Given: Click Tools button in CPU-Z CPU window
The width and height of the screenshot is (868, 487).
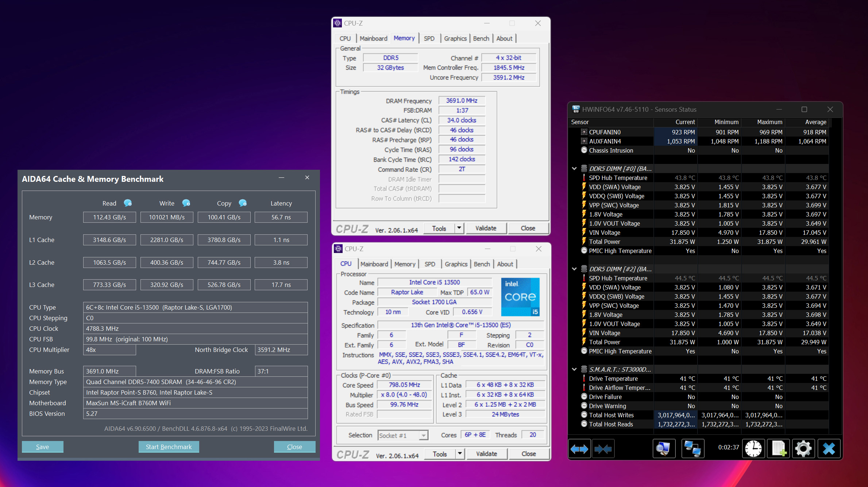Looking at the screenshot, I should (x=440, y=454).
